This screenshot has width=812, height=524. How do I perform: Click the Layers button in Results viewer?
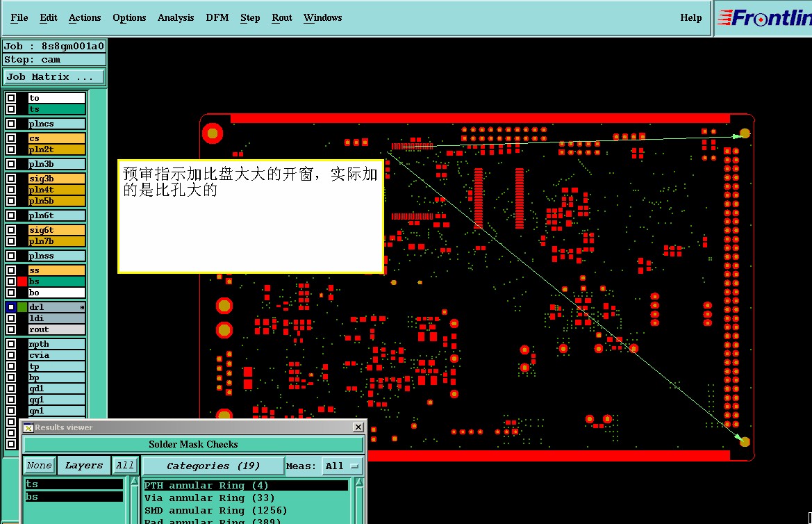(x=84, y=466)
